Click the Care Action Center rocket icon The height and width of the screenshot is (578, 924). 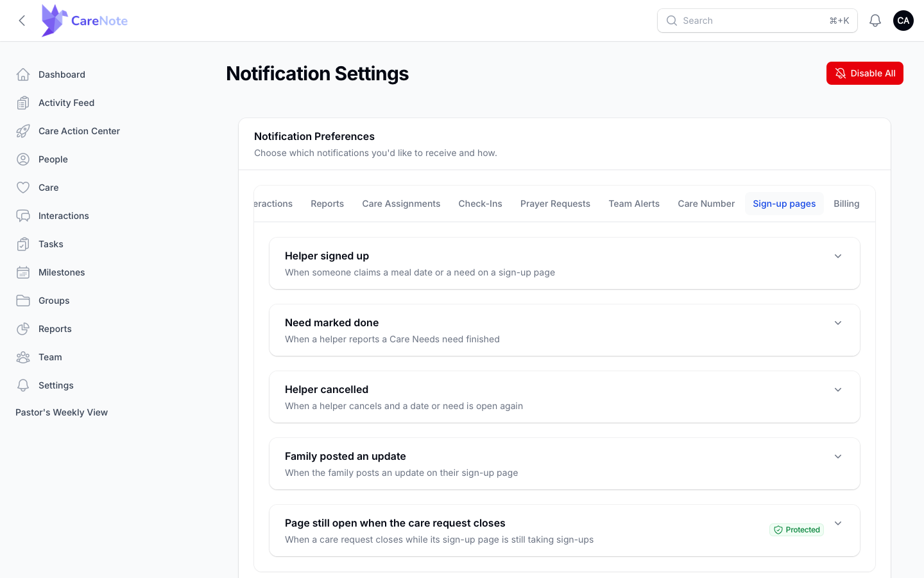point(23,131)
